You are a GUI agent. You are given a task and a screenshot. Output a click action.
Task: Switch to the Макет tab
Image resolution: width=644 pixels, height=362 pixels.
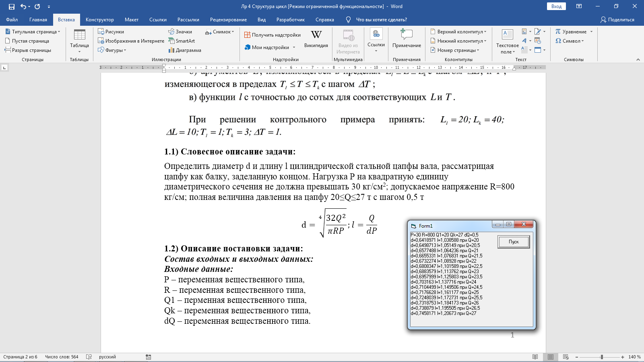point(132,19)
